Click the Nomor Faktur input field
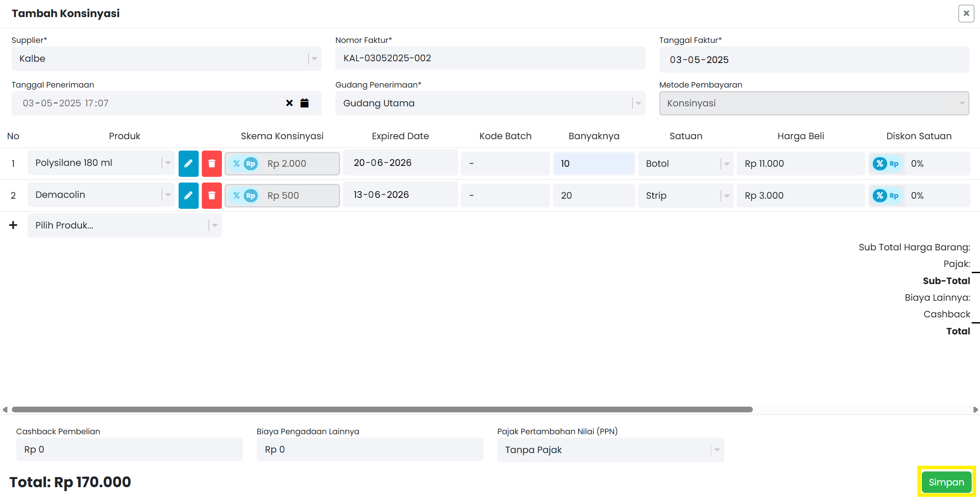Image resolution: width=980 pixels, height=499 pixels. pyautogui.click(x=490, y=58)
